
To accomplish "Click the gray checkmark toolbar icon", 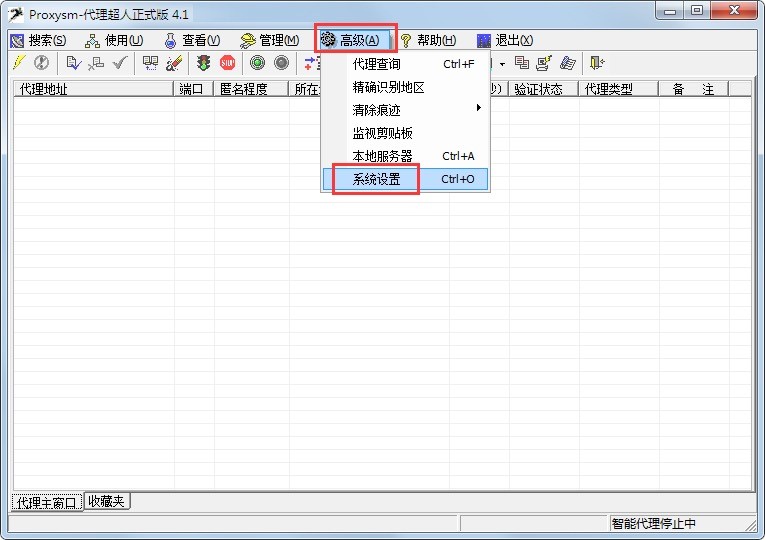I will click(x=120, y=63).
